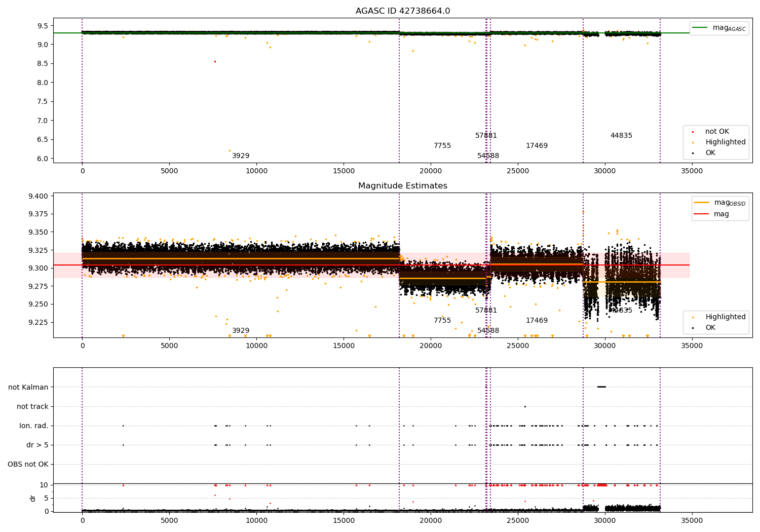Click obsid label 54588 in Magnitude Estimates plot
Viewport: 760px width, 532px height.
pyautogui.click(x=488, y=331)
